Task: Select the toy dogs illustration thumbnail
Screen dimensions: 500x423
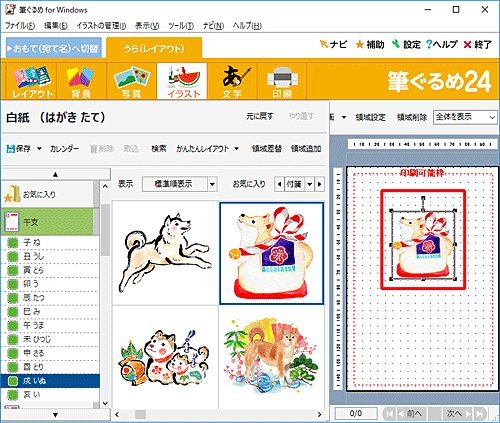Action: coord(166,357)
